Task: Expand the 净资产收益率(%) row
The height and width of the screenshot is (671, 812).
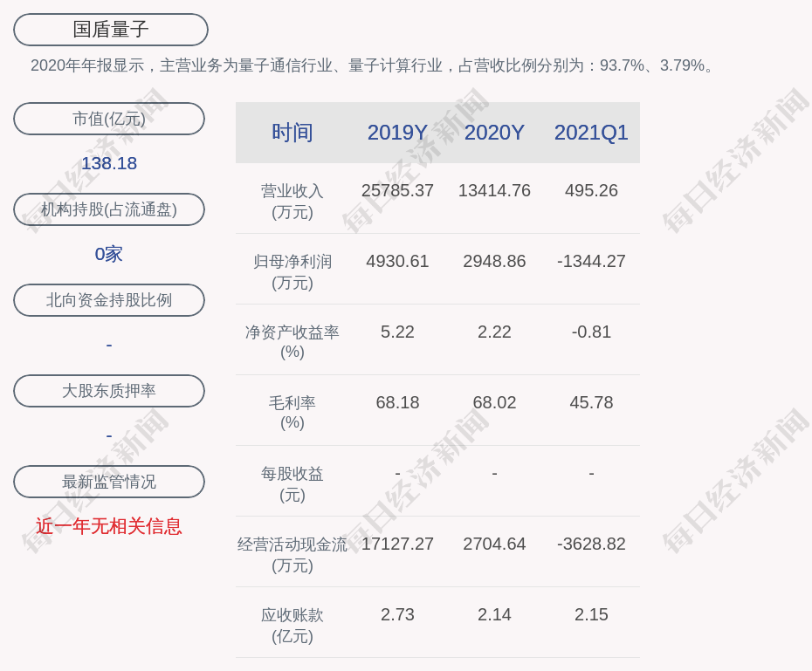Action: (x=292, y=342)
